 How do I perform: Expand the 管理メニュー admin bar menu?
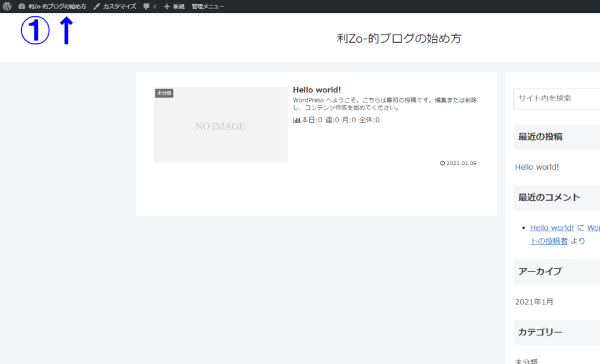207,6
